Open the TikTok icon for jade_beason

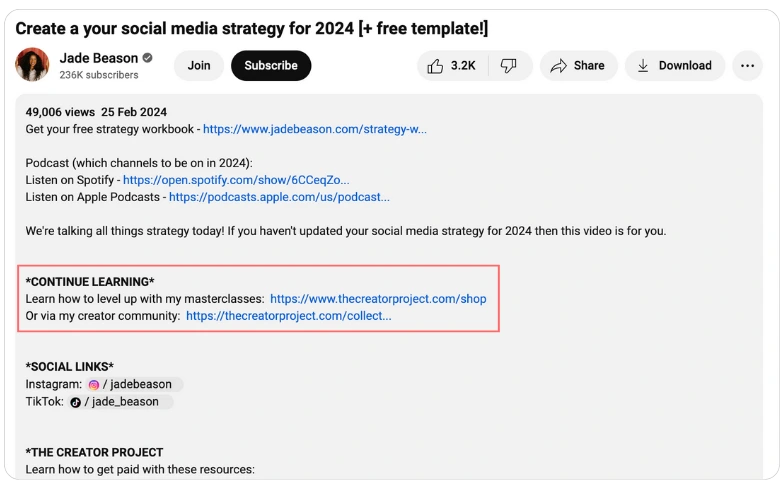coord(76,402)
